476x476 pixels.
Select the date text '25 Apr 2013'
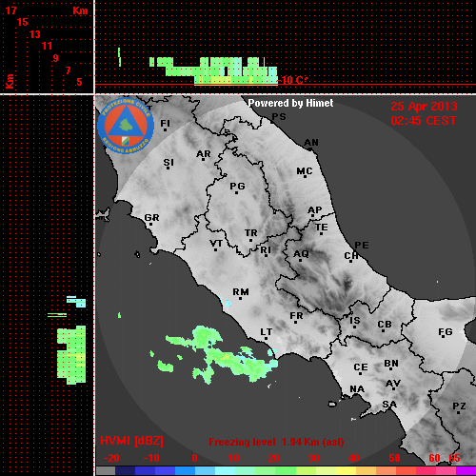click(x=424, y=107)
